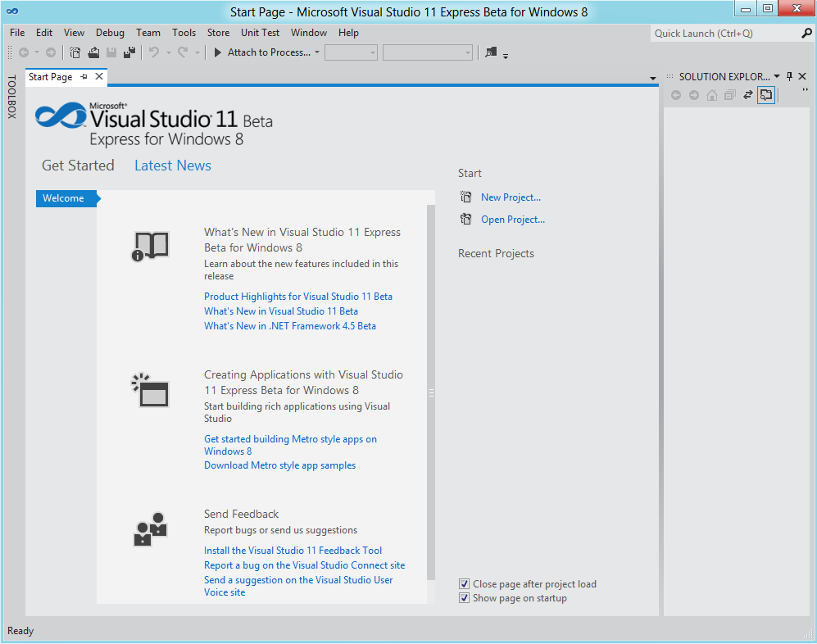Close the Solution Explorer panel

click(x=802, y=76)
